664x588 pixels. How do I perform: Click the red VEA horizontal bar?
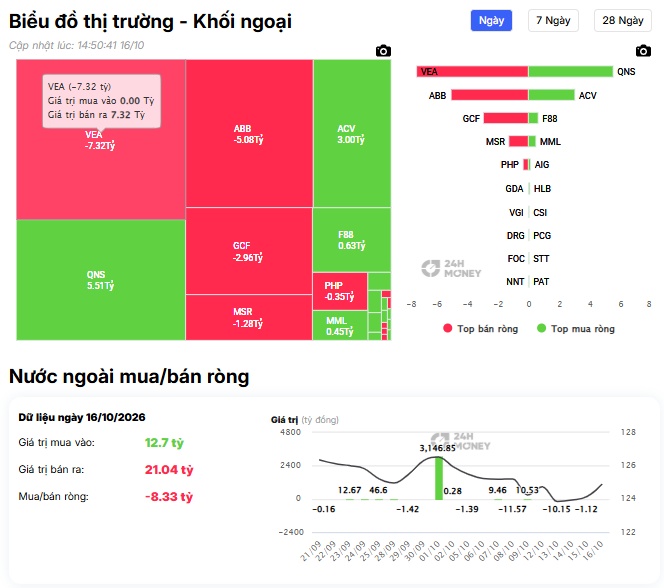[472, 72]
